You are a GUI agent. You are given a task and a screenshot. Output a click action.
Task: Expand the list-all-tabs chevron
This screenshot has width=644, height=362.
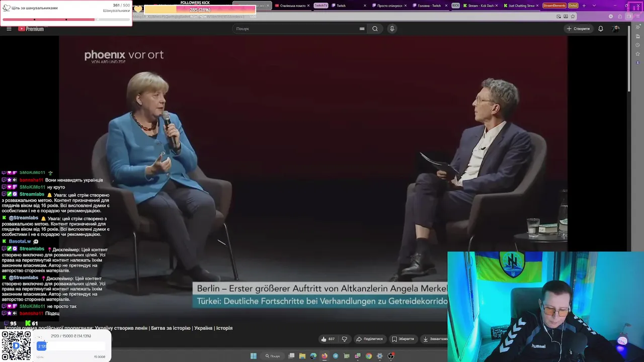pyautogui.click(x=594, y=6)
